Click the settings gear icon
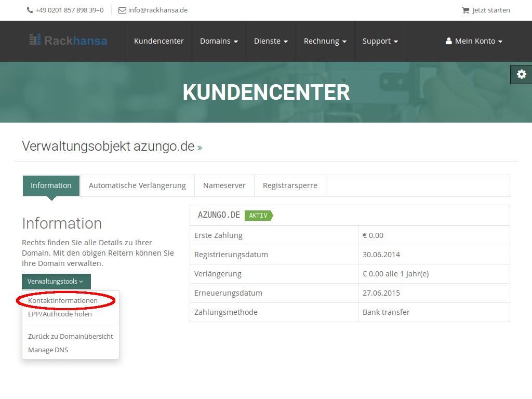This screenshot has height=399, width=532. [521, 74]
